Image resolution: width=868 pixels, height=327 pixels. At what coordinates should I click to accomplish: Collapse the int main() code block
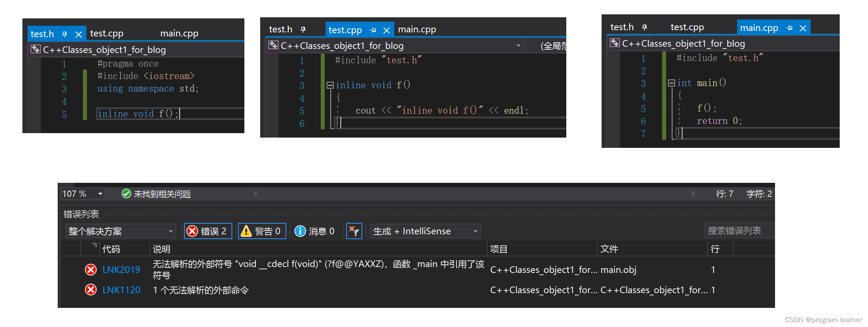(x=671, y=83)
